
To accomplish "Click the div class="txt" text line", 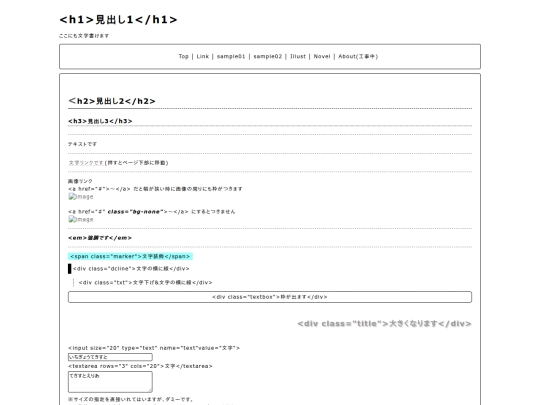I will [x=145, y=282].
